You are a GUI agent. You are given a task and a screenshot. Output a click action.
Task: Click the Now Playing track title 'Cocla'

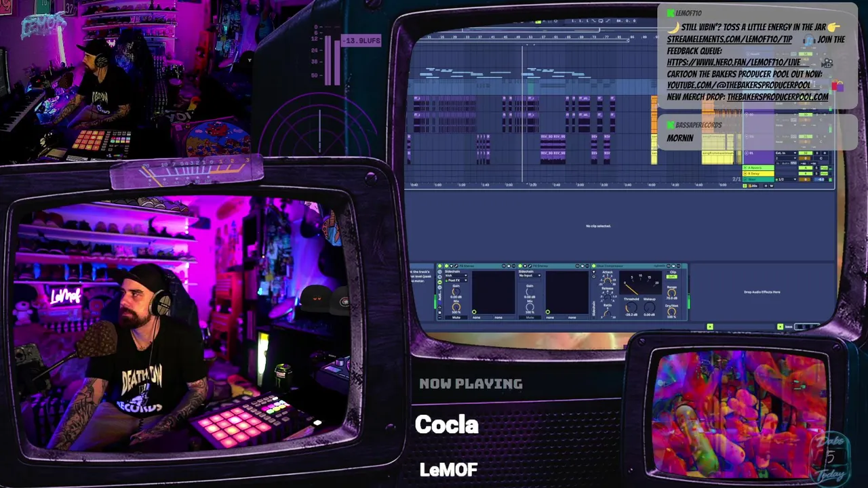click(447, 425)
